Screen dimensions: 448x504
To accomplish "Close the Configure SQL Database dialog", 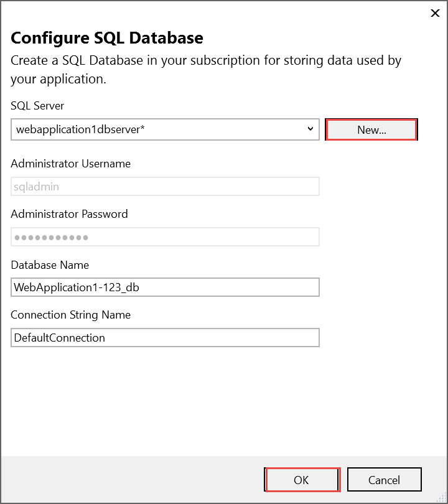I will point(435,13).
